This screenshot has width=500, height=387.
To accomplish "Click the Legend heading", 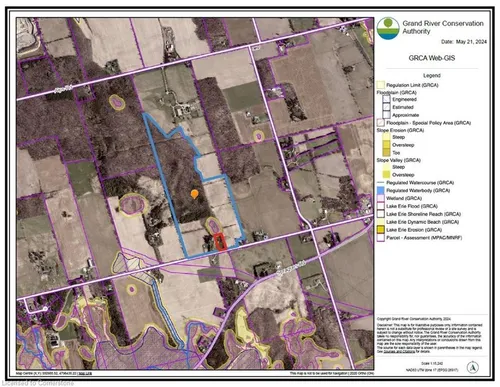I will (x=432, y=76).
